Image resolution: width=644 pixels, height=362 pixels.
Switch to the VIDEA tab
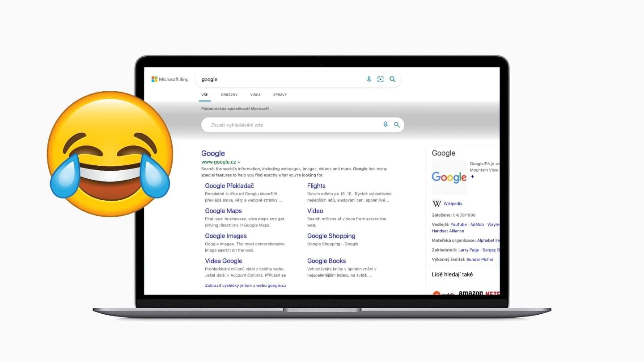pyautogui.click(x=255, y=95)
